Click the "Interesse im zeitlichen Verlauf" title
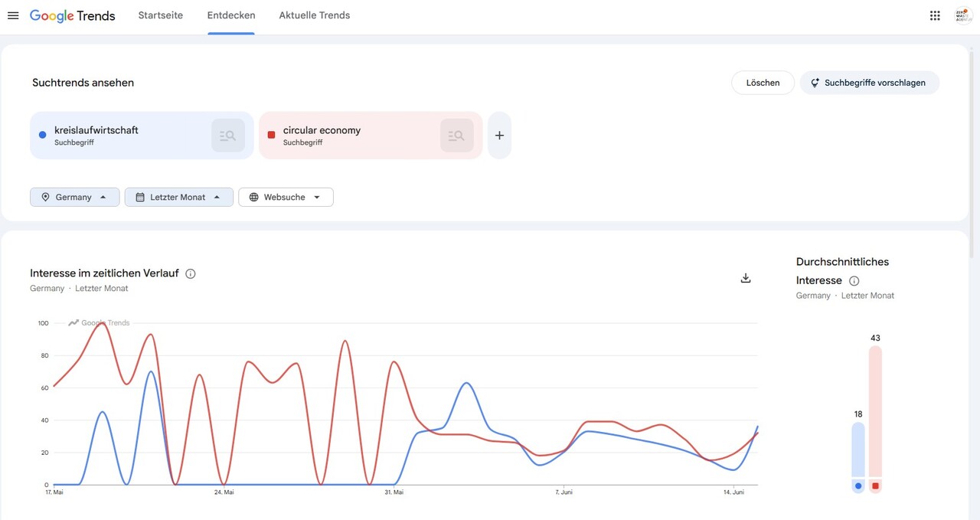This screenshot has height=520, width=980. pyautogui.click(x=105, y=273)
